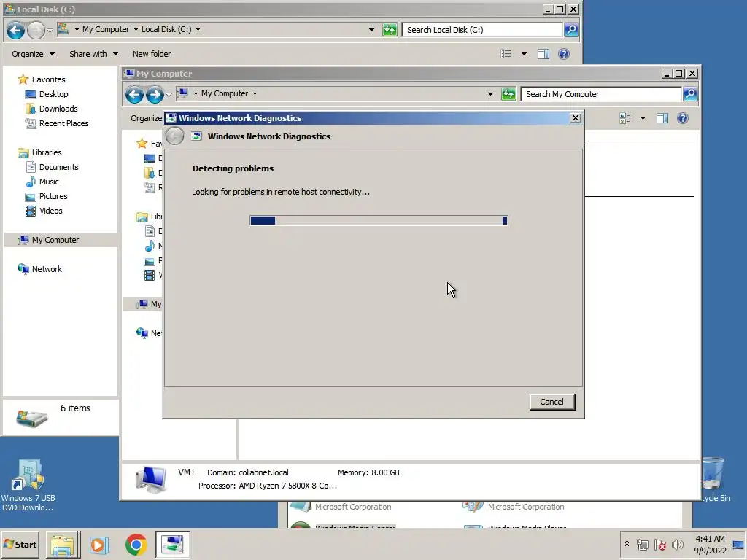
Task: Open the taskbar clock and date
Action: click(710, 544)
